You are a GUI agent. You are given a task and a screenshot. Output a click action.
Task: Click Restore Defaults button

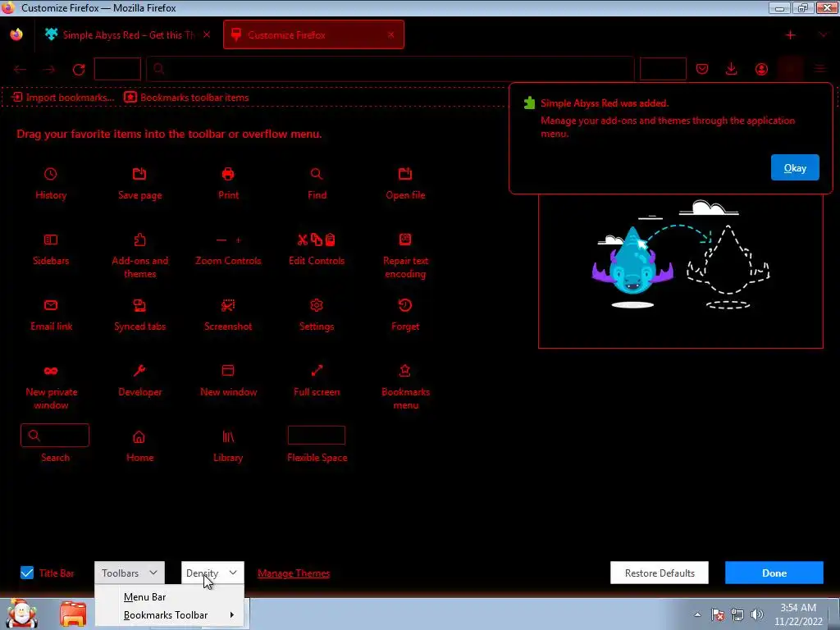(x=660, y=573)
